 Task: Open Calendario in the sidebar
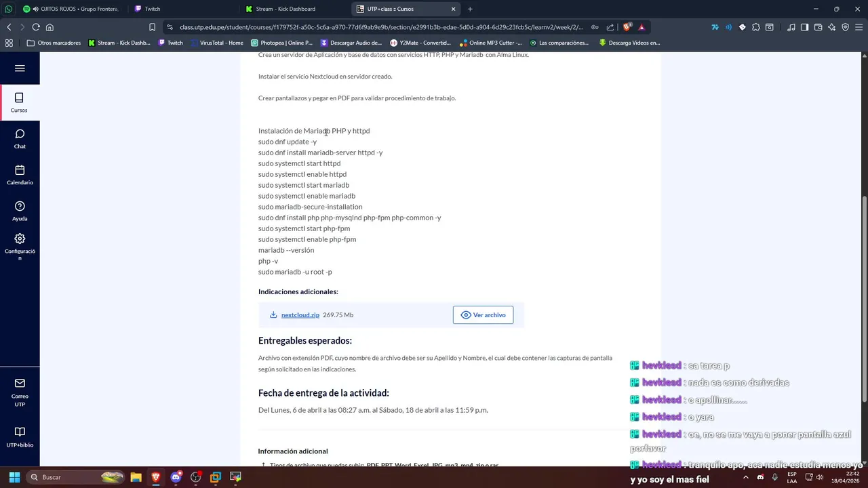point(20,175)
